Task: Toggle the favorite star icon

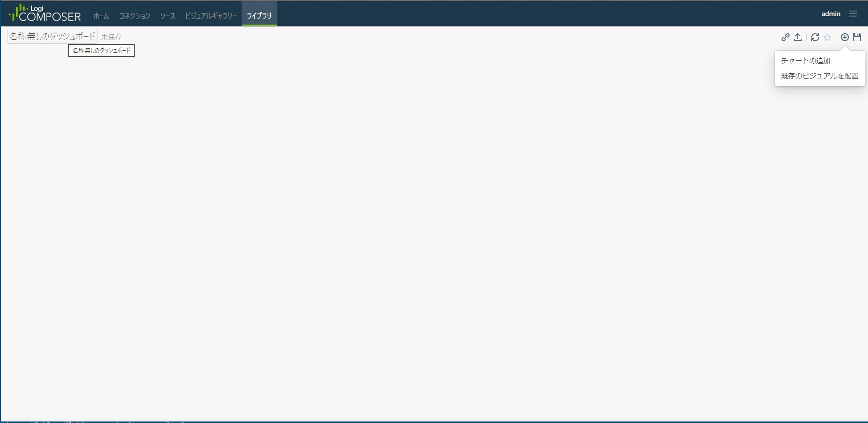Action: point(827,37)
